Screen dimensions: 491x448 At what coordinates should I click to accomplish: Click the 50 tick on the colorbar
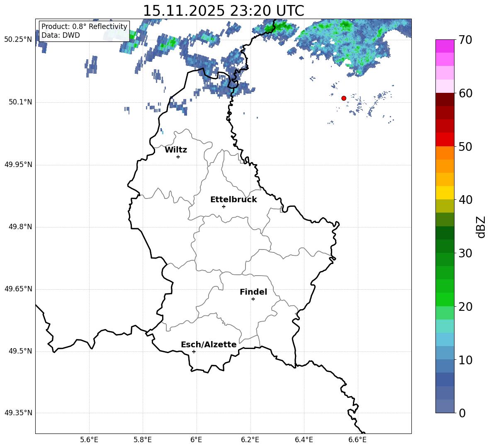465,146
